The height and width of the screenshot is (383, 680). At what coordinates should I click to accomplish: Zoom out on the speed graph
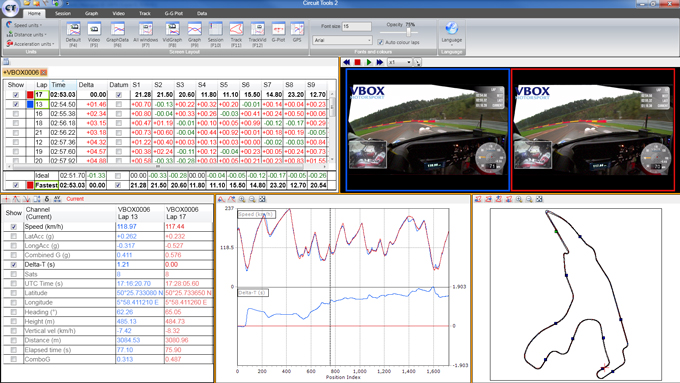click(x=252, y=200)
